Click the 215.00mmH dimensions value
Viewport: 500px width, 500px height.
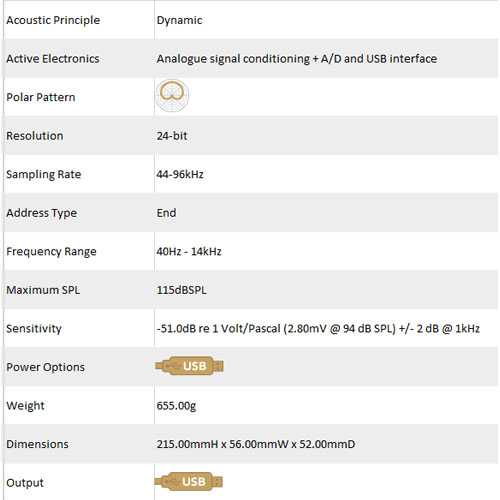tap(256, 444)
